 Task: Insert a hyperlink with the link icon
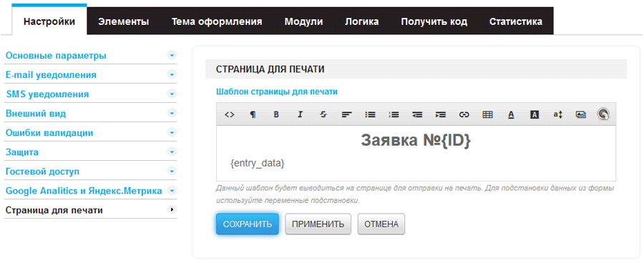[464, 115]
